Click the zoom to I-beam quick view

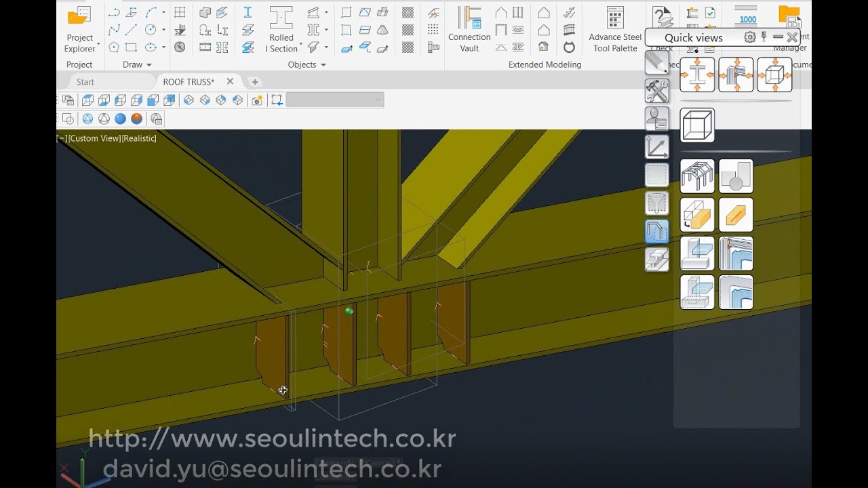pos(697,75)
